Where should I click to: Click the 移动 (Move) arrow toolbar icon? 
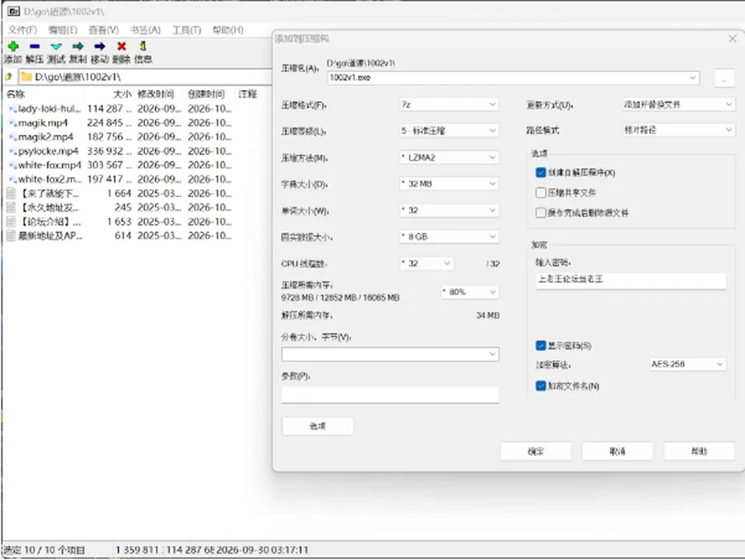[100, 46]
